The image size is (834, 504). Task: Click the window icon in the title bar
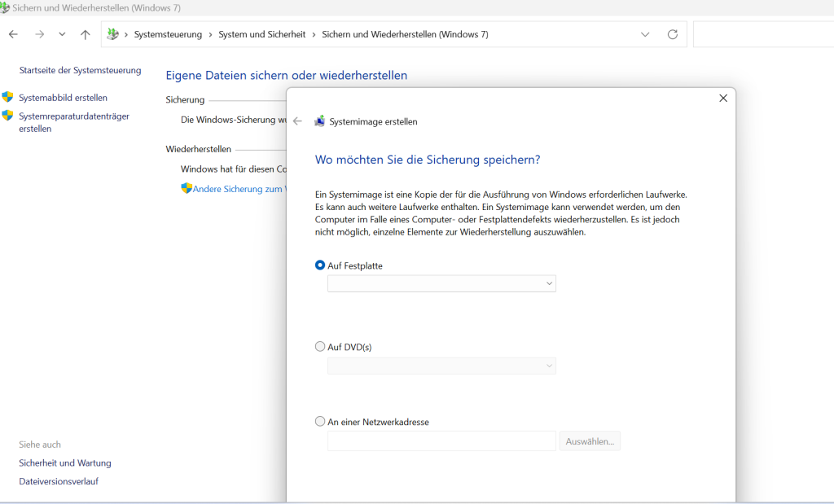click(5, 8)
